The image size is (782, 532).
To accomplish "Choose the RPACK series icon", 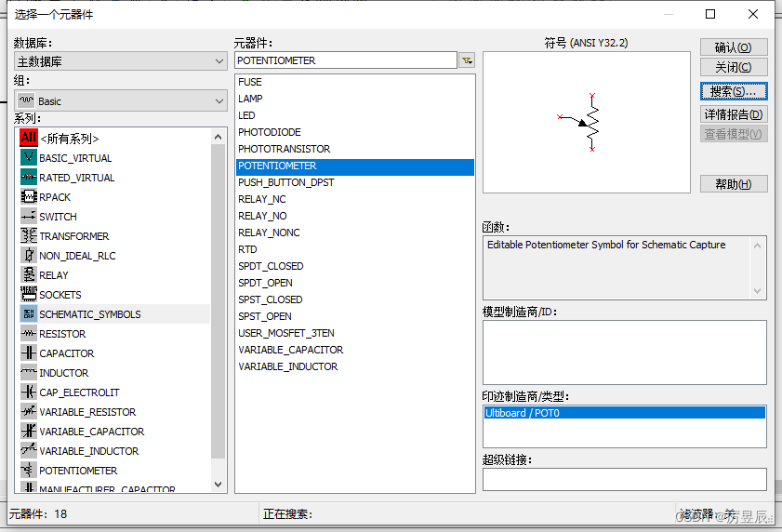I will [x=29, y=197].
